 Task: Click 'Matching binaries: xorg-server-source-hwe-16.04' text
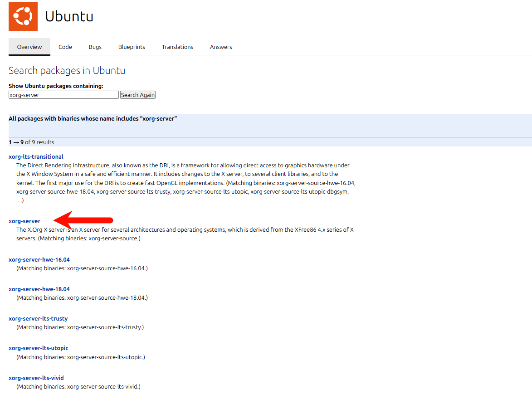(x=82, y=268)
